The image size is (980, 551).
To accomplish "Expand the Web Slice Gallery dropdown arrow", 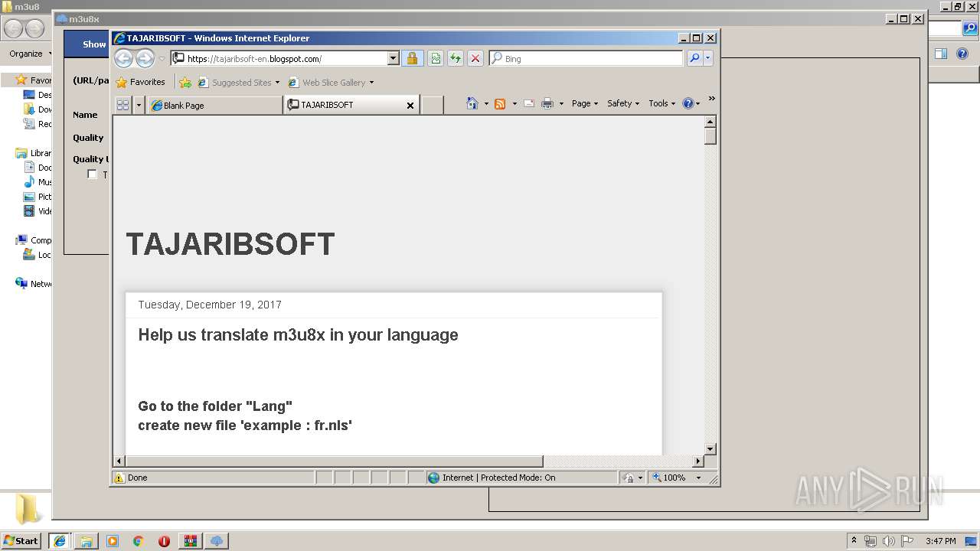I will (x=371, y=83).
